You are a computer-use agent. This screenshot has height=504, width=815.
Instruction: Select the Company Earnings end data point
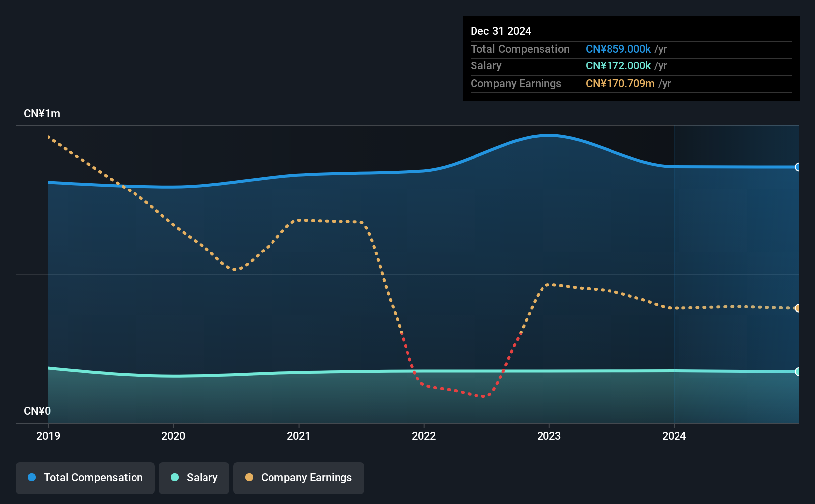(798, 308)
